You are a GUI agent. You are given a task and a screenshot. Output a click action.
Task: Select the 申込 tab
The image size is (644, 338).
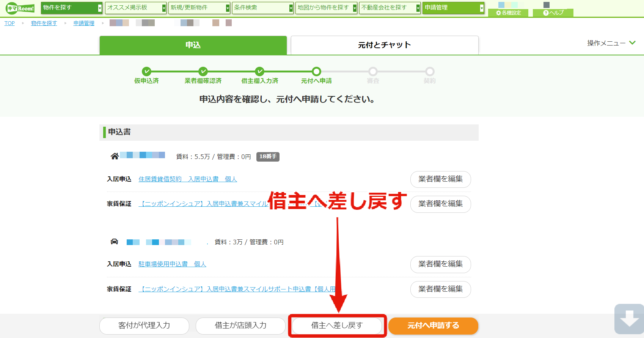tap(193, 45)
